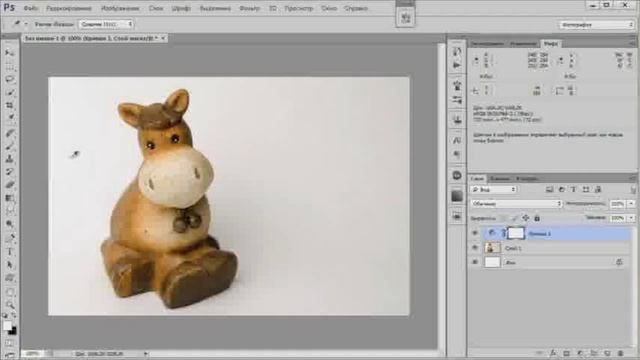The width and height of the screenshot is (640, 360).
Task: Open the Fill slider arrow
Action: (631, 218)
